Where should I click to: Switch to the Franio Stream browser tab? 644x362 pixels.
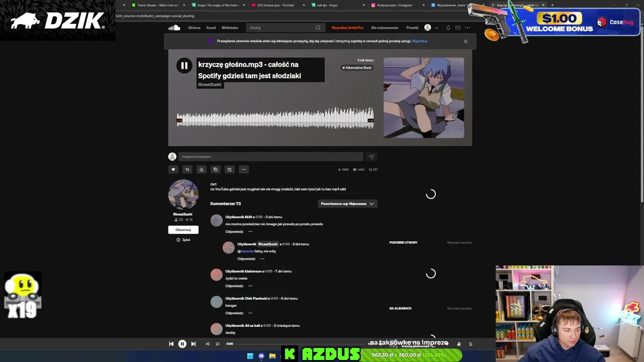pyautogui.click(x=158, y=5)
